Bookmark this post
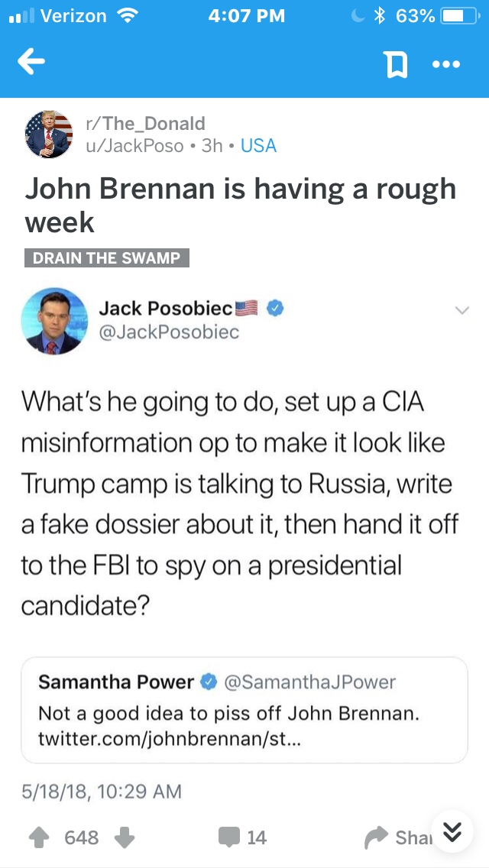The height and width of the screenshot is (868, 489). coord(396,65)
